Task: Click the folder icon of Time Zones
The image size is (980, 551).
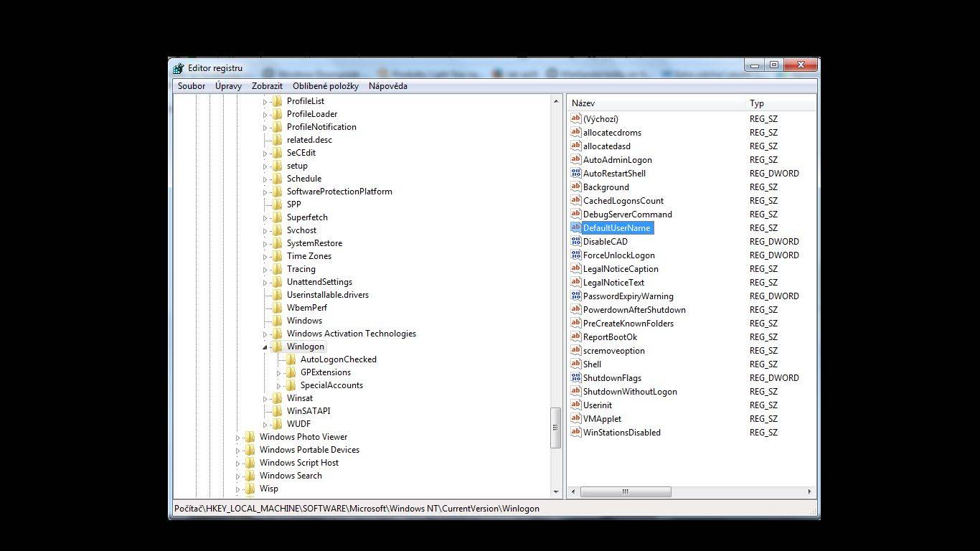Action: (x=278, y=256)
